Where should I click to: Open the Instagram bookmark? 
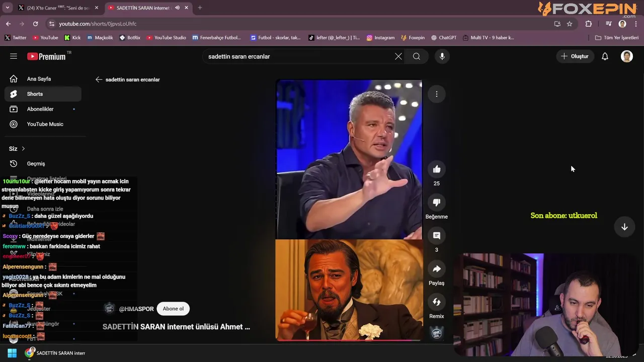(x=380, y=38)
